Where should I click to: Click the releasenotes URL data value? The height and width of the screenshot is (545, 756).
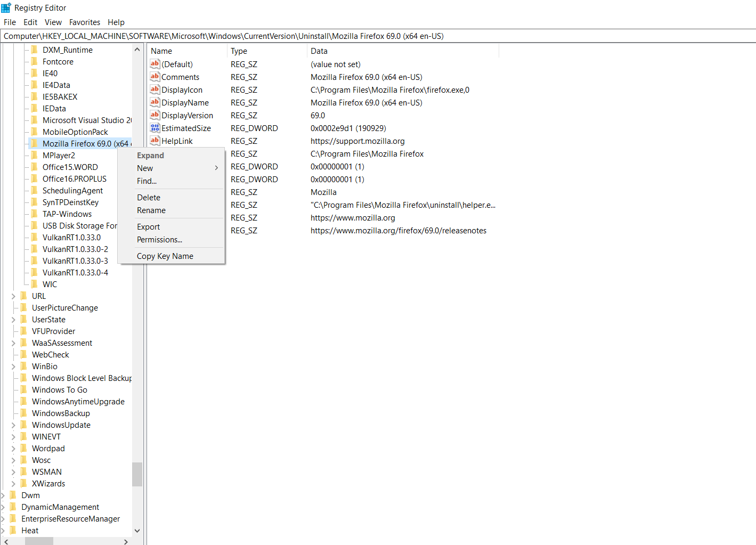coord(399,230)
